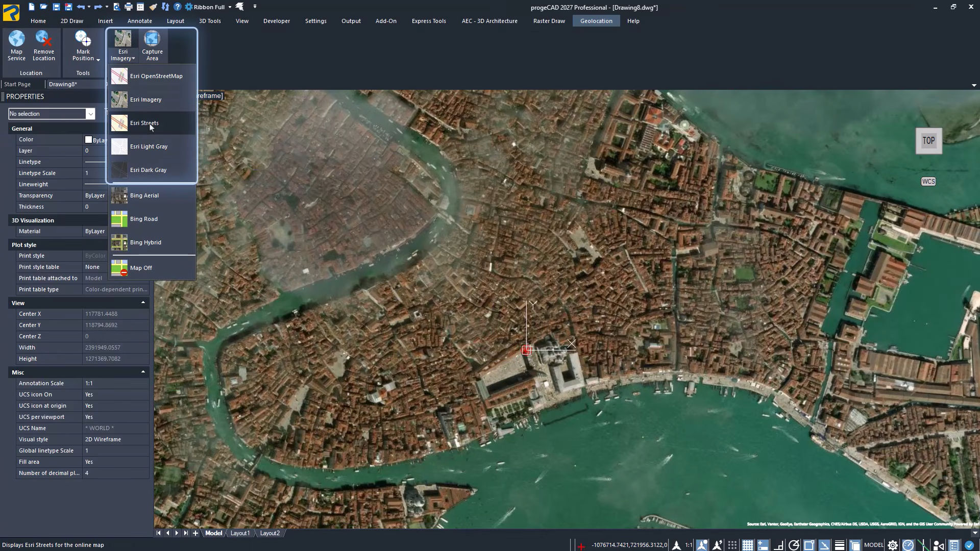Viewport: 980px width, 551px height.
Task: Choose Esri Streets map option
Action: (152, 123)
